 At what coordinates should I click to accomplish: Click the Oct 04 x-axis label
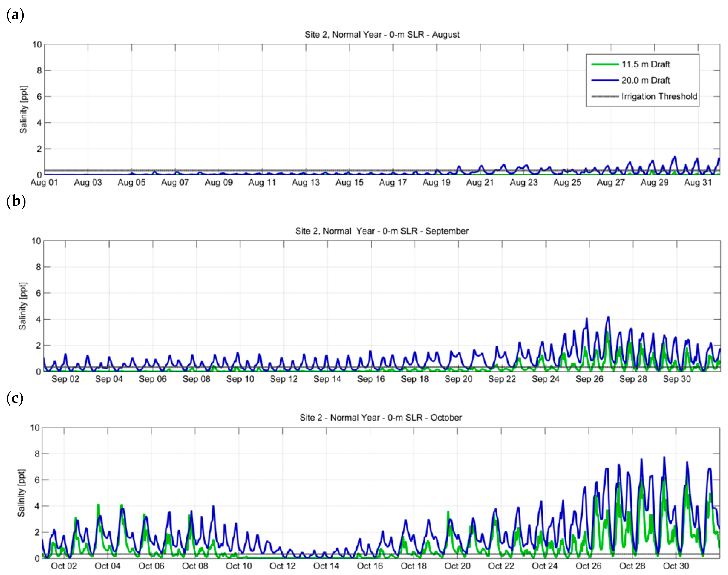point(107,566)
